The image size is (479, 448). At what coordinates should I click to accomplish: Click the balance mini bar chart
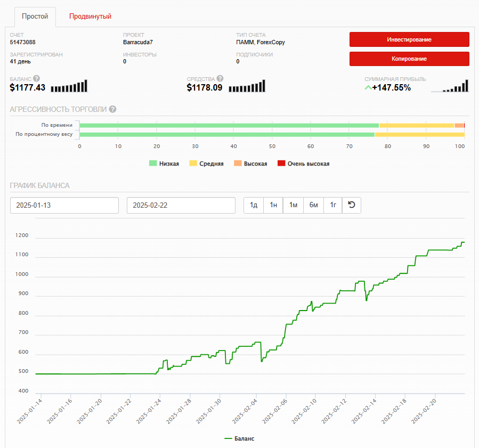[68, 86]
